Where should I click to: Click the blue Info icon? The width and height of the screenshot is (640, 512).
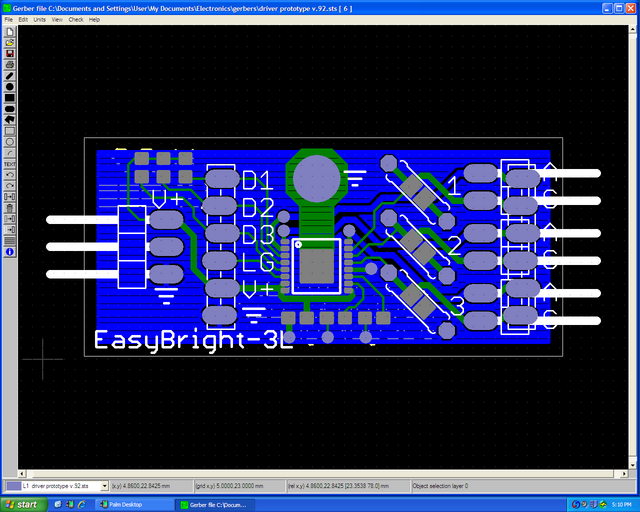click(x=10, y=252)
